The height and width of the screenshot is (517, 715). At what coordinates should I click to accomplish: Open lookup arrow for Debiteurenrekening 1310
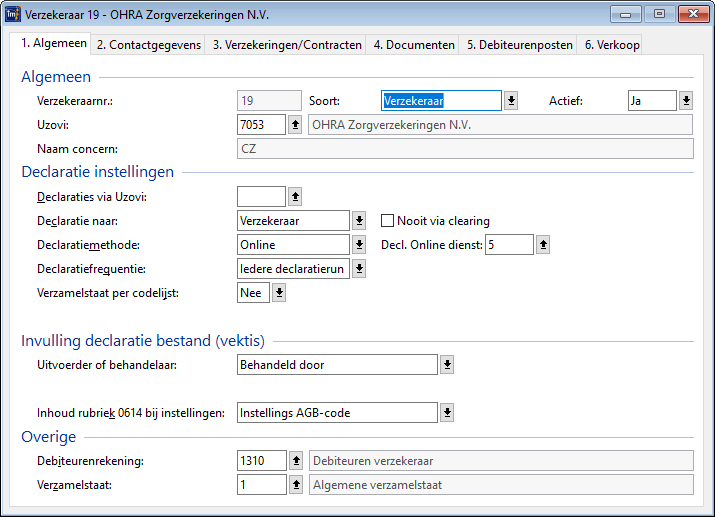tap(296, 460)
